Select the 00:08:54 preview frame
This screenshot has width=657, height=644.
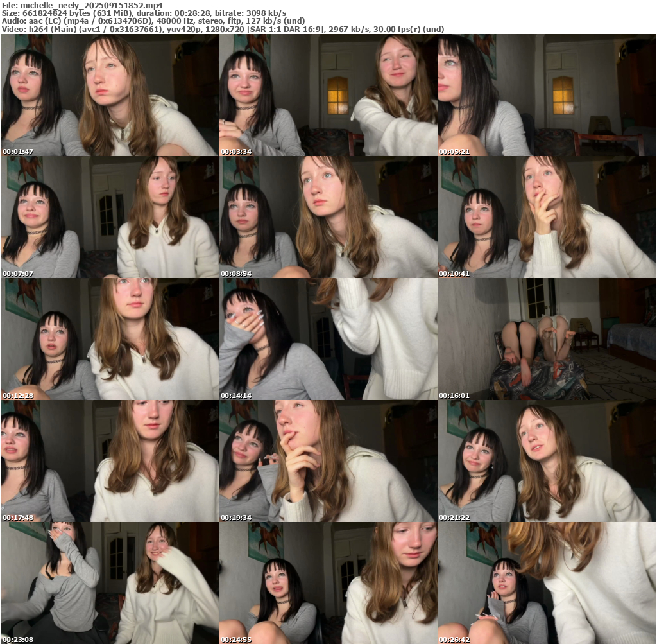[328, 217]
